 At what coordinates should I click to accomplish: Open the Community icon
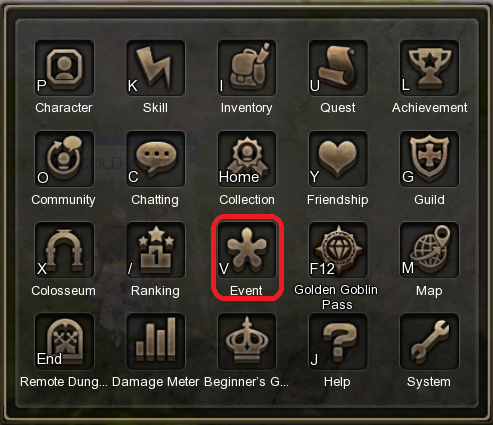point(64,159)
